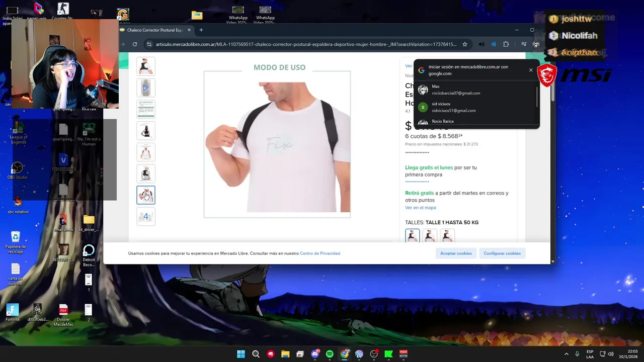This screenshot has height=362, width=644.
Task: Open Spotify from the taskbar
Action: pyautogui.click(x=330, y=354)
